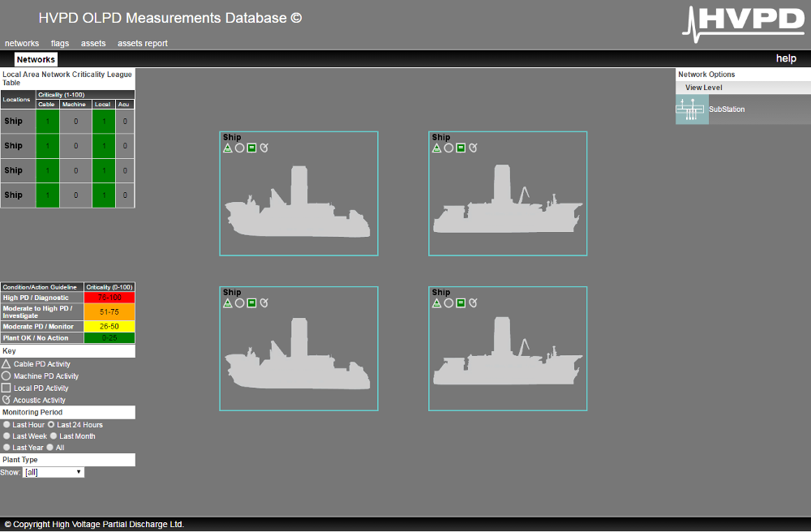The width and height of the screenshot is (811, 532).
Task: Click acoustic activity icon on lower-left Ship card
Action: click(264, 303)
